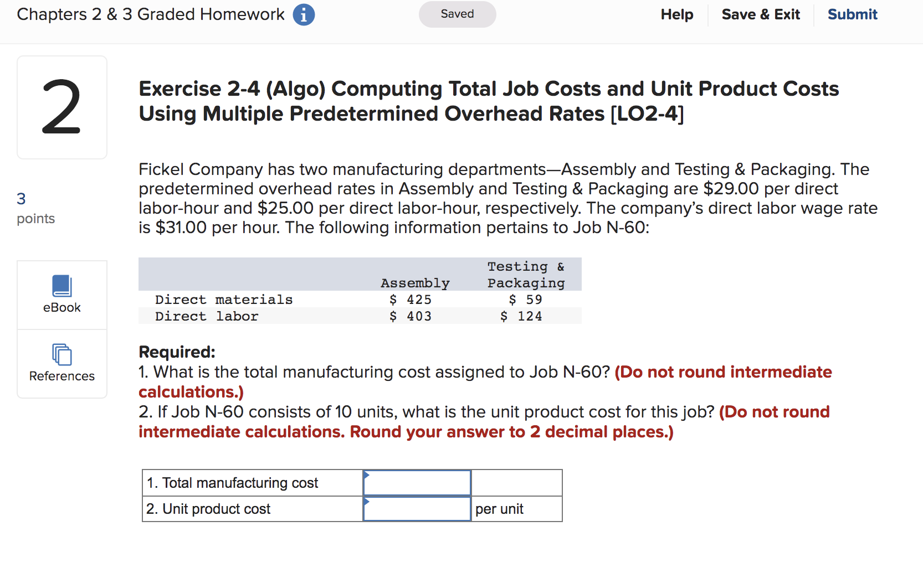
Task: Click the per unit label cell
Action: pos(499,508)
